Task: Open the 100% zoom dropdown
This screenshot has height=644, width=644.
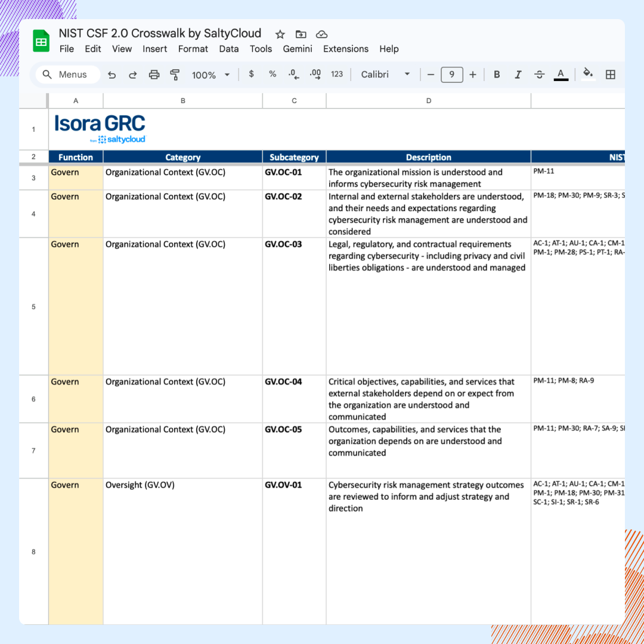Action: (x=210, y=75)
